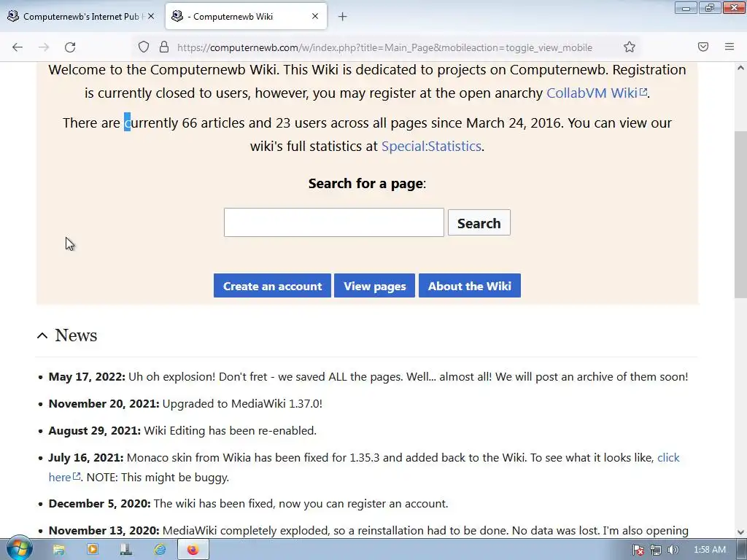The height and width of the screenshot is (560, 747).
Task: Click the 'November 20, 2021:' news date
Action: pyautogui.click(x=104, y=404)
